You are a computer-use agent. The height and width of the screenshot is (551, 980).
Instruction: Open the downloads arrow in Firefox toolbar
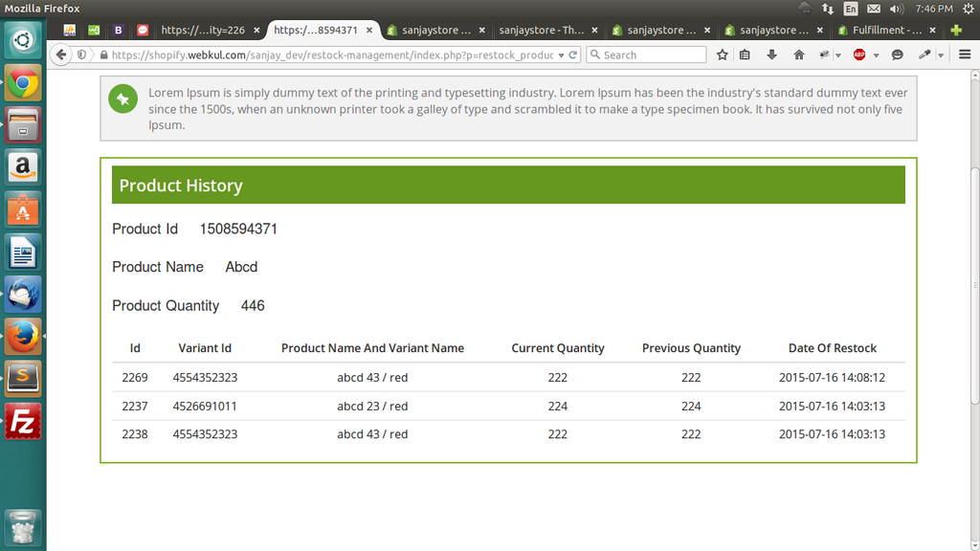pyautogui.click(x=771, y=55)
